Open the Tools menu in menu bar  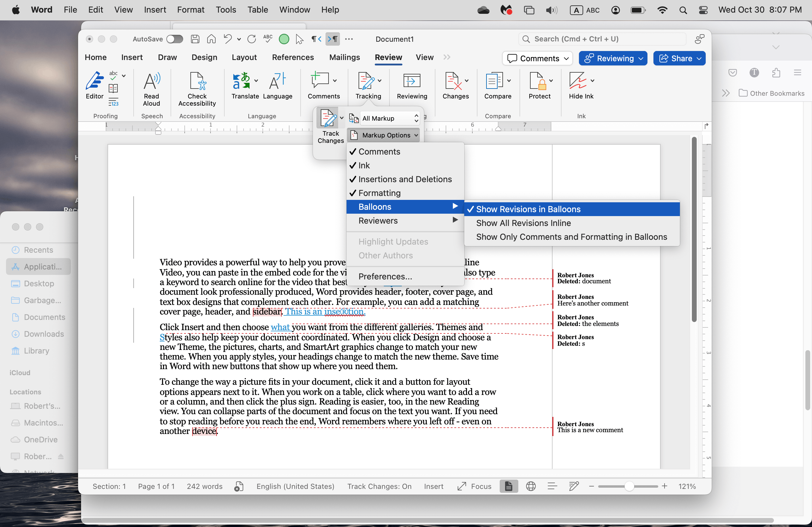226,10
